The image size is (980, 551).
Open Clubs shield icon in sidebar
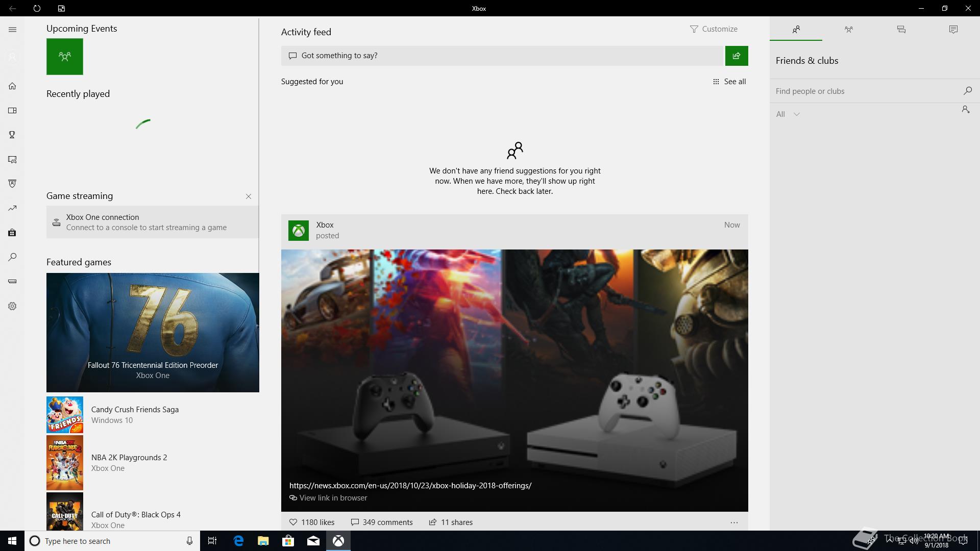pyautogui.click(x=12, y=184)
